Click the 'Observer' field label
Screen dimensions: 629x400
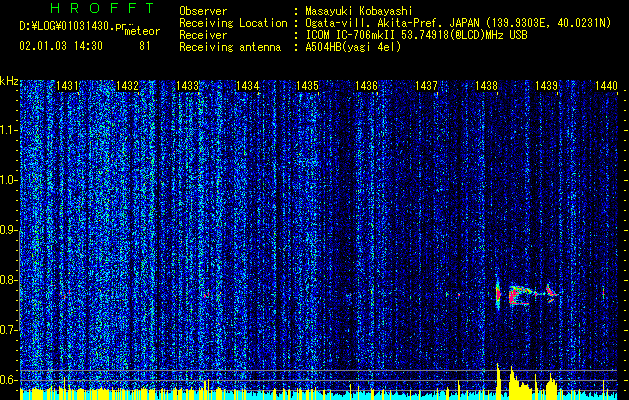coord(203,11)
